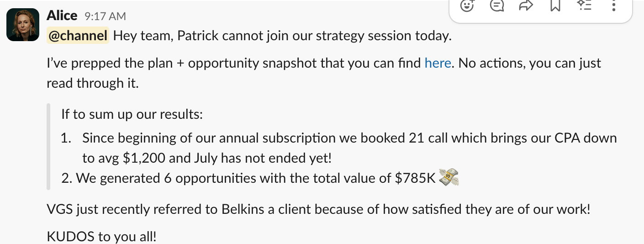This screenshot has height=244, width=644.
Task: Click the "KUDOS to you all!" line
Action: point(101,237)
